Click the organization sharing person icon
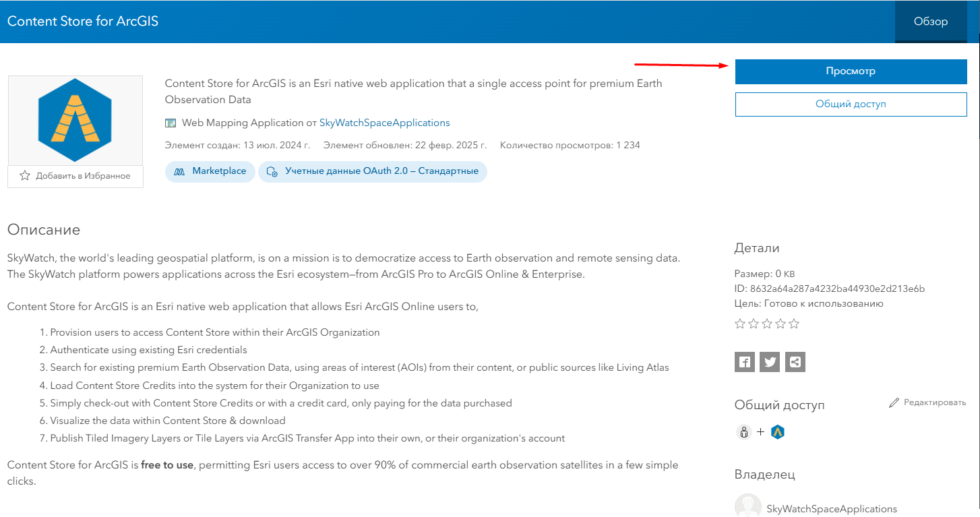Viewport: 980px width, 517px height. click(744, 432)
